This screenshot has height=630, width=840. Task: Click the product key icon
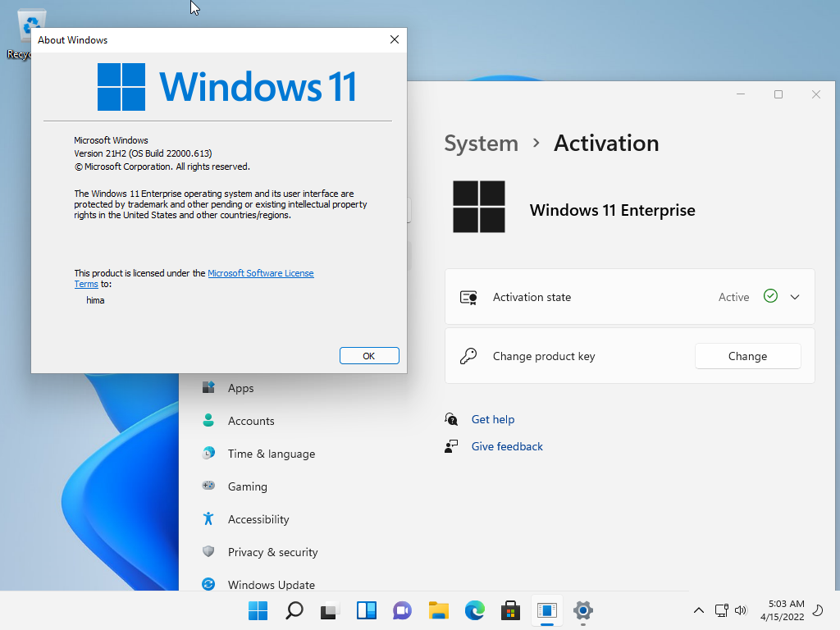(468, 356)
